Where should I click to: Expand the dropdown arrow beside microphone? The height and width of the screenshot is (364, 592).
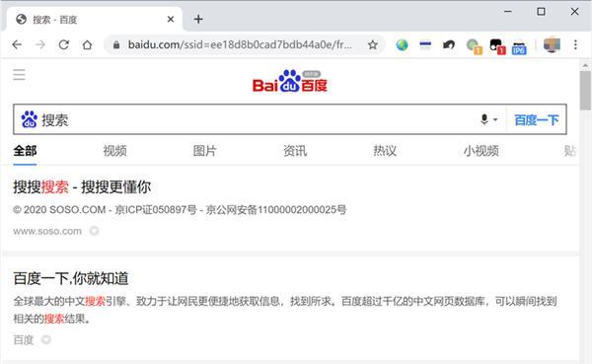click(495, 119)
